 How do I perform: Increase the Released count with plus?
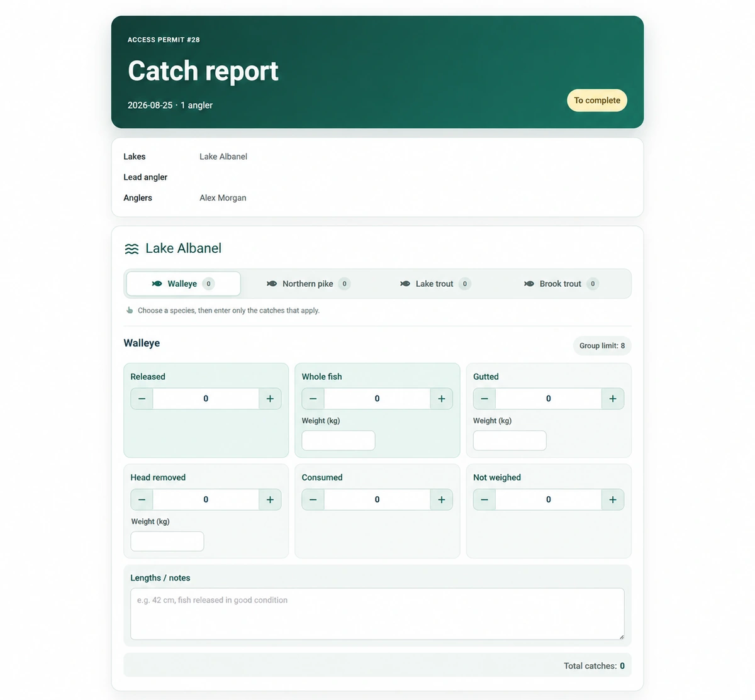[x=270, y=399]
